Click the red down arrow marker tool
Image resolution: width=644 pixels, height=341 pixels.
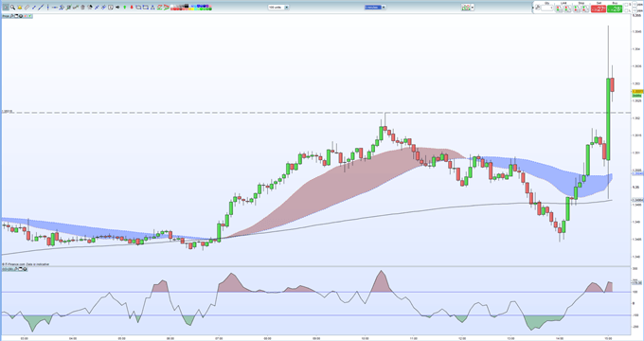(132, 7)
